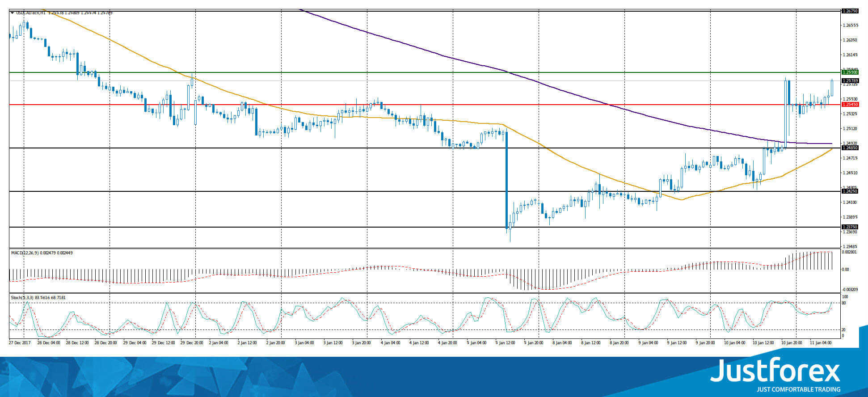Open the chart menu triangle beside USDCAD
The image size is (868, 397).
(12, 13)
